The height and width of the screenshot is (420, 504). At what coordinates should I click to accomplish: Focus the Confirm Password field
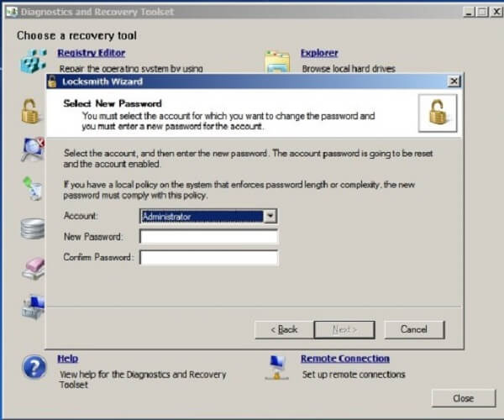click(209, 258)
